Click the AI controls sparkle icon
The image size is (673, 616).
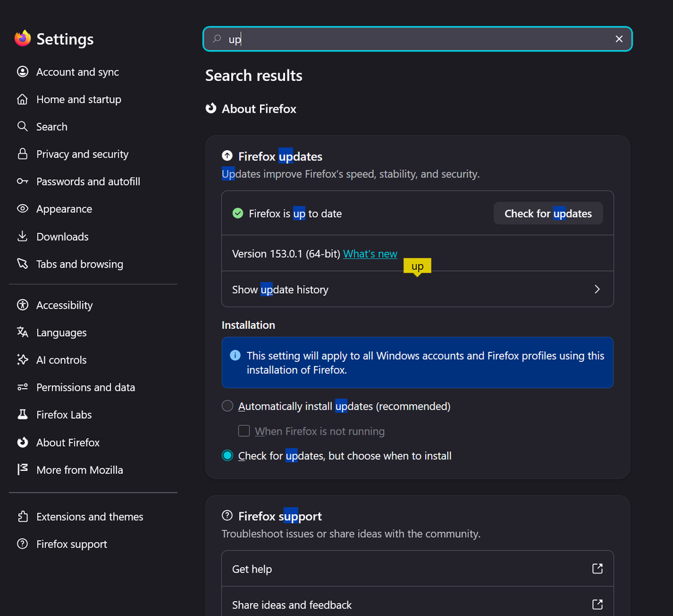tap(22, 360)
